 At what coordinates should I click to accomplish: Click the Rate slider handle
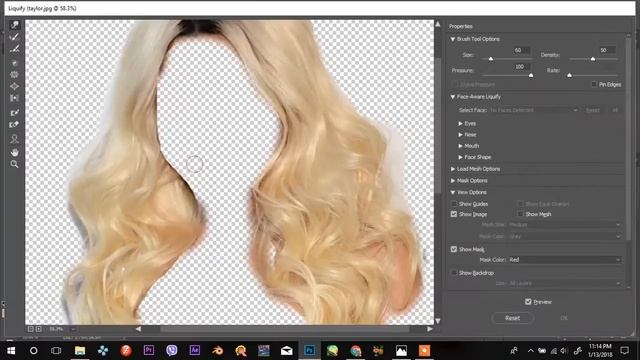(x=569, y=76)
